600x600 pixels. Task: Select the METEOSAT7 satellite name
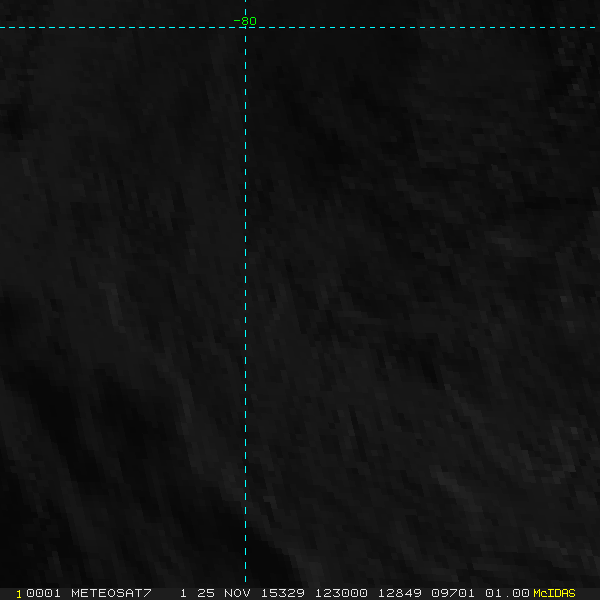pos(111,593)
